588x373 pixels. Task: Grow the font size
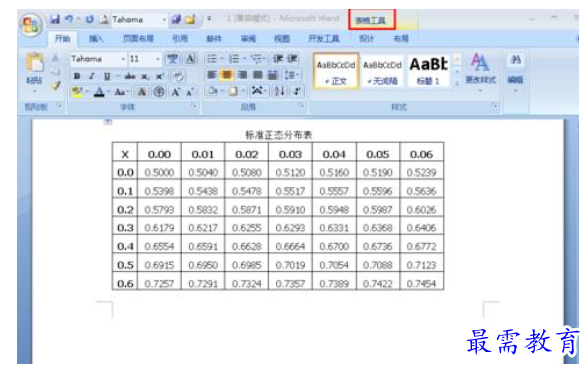pos(175,92)
